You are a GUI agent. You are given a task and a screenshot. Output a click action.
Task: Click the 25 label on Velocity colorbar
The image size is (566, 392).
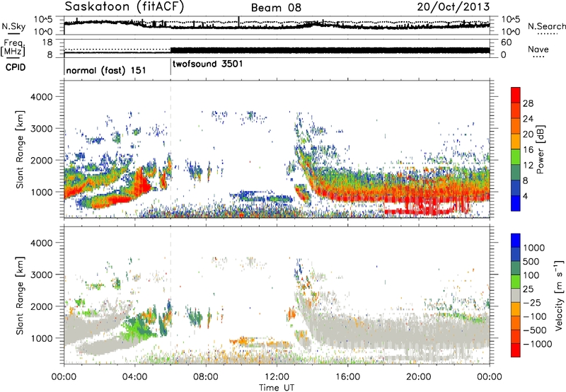point(528,289)
